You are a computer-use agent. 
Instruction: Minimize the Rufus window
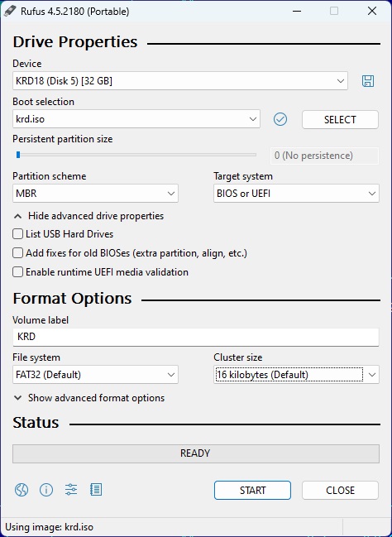click(297, 11)
